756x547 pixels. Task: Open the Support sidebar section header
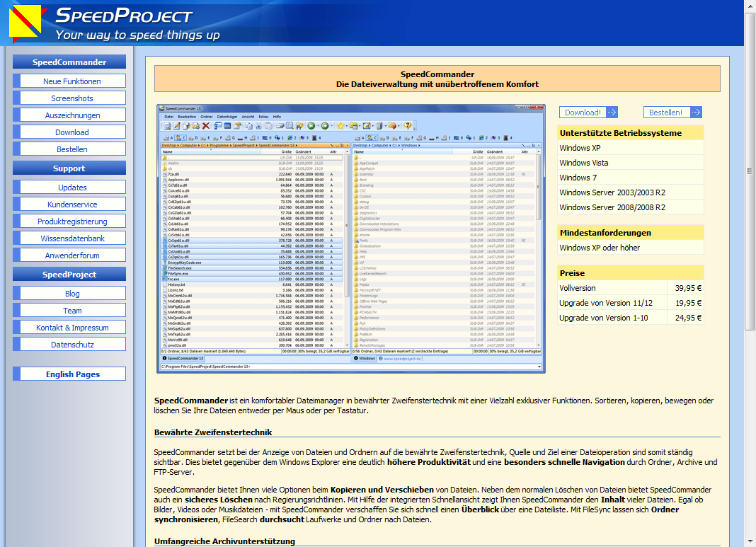69,168
